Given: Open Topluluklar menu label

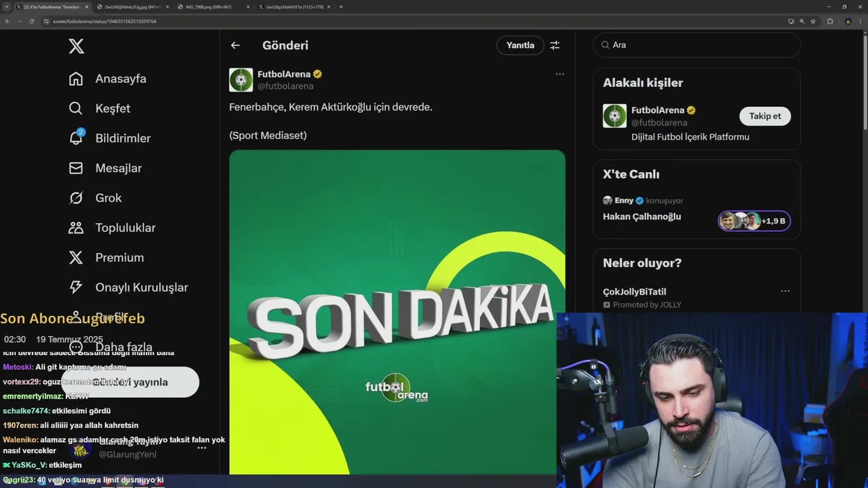Looking at the screenshot, I should coord(125,228).
